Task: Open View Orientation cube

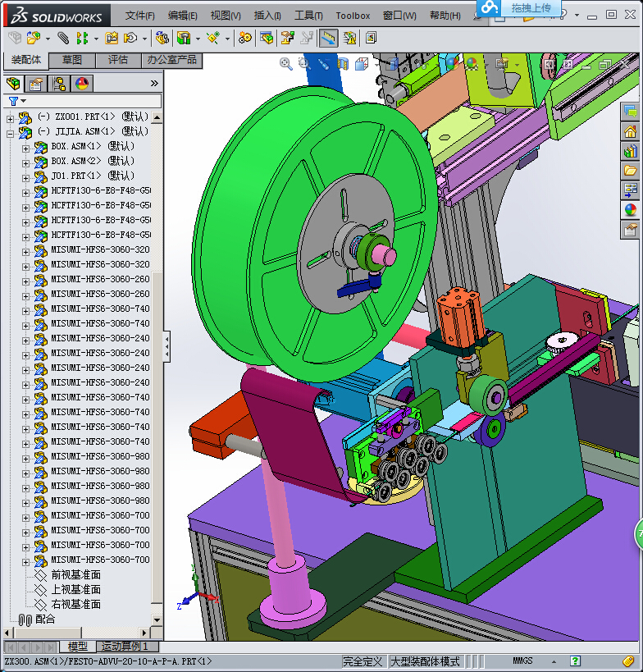Action: [x=362, y=64]
